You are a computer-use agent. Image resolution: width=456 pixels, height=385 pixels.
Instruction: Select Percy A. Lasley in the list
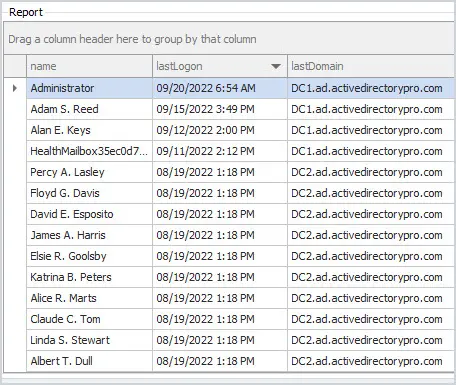(89, 172)
